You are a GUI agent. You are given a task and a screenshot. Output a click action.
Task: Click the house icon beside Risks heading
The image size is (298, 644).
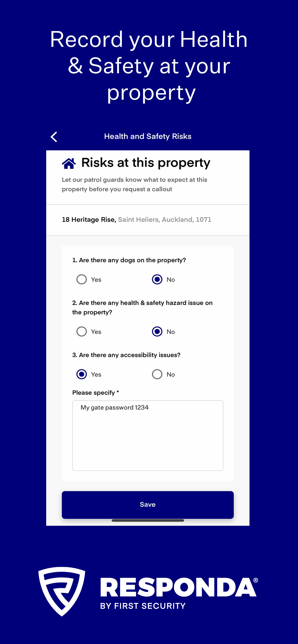69,163
